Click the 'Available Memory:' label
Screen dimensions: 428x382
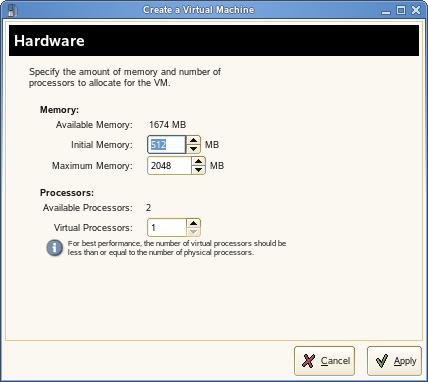[94, 125]
